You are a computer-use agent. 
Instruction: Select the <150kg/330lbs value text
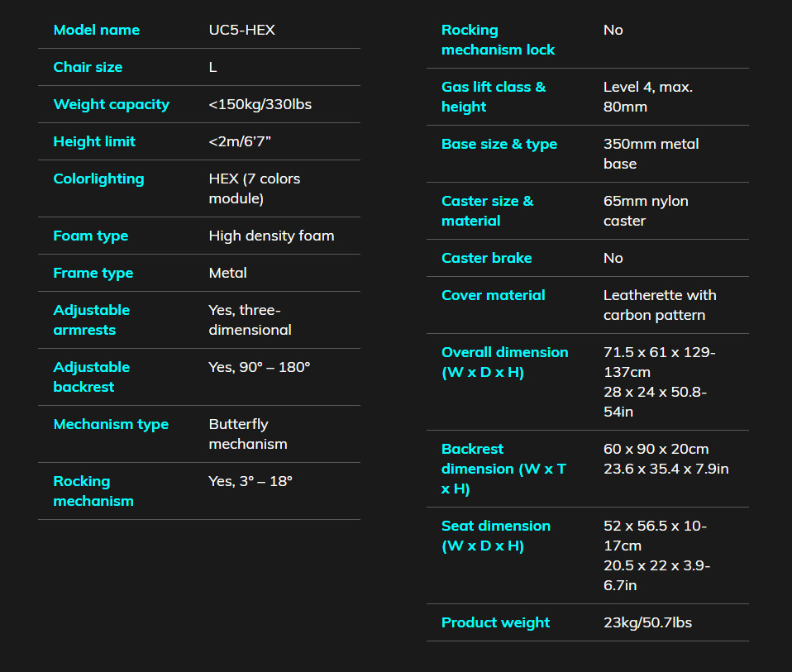point(260,104)
